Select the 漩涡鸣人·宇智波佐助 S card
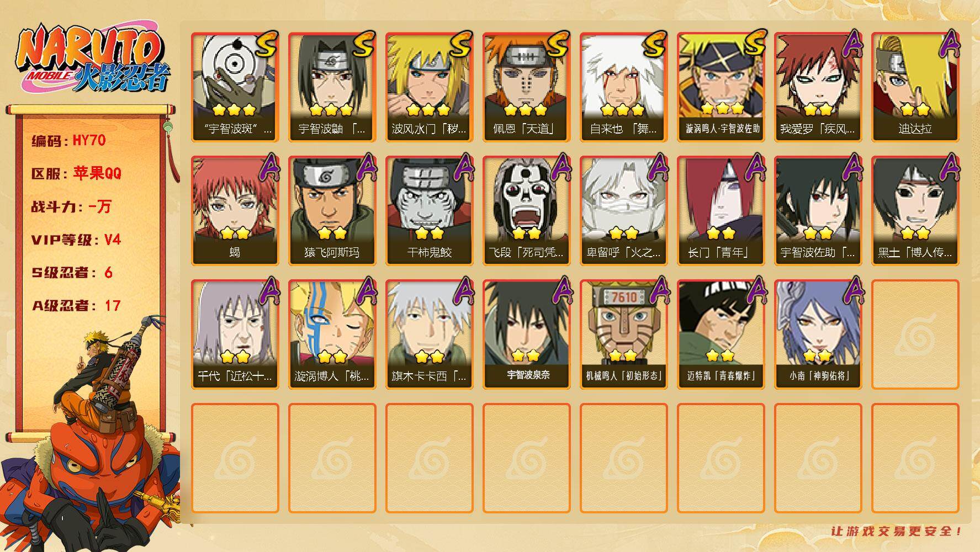The width and height of the screenshot is (980, 552). pyautogui.click(x=721, y=87)
